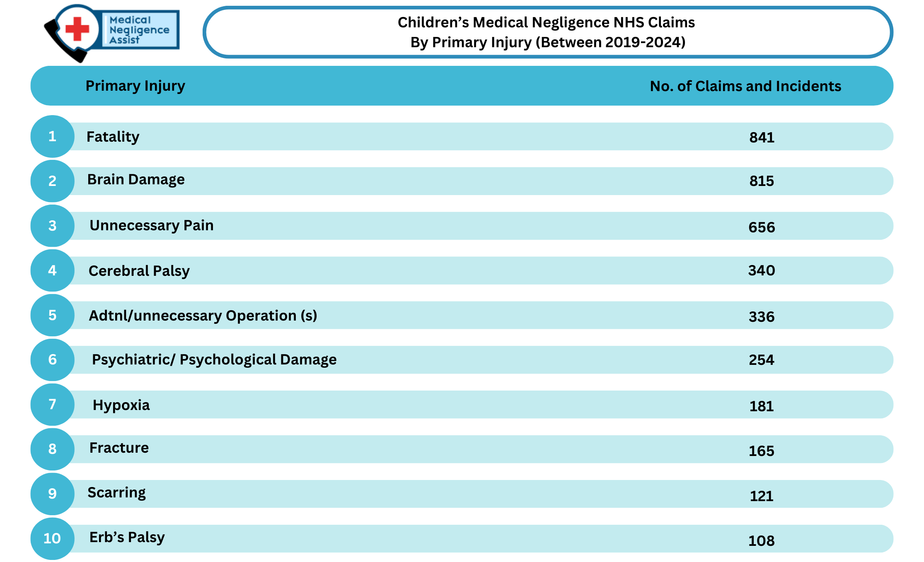924x562 pixels.
Task: Select the Fatality row label
Action: point(113,137)
